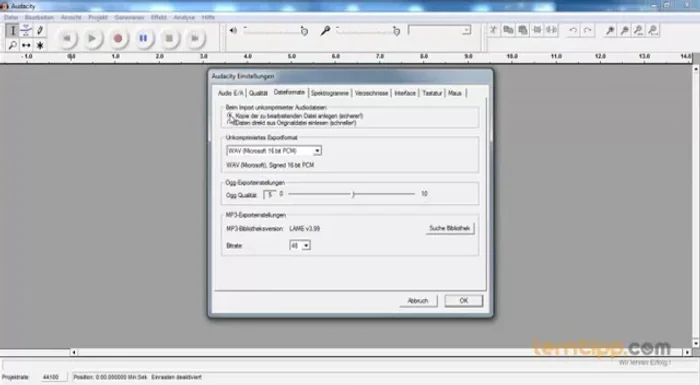The width and height of the screenshot is (700, 385).
Task: Click the 'LAME v3.99' library version text
Action: 304,229
